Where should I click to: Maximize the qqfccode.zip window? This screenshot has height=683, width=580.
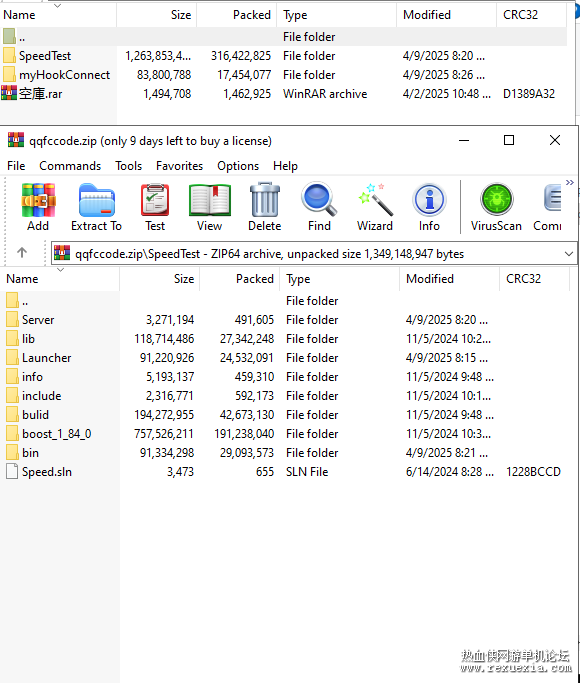(x=509, y=140)
